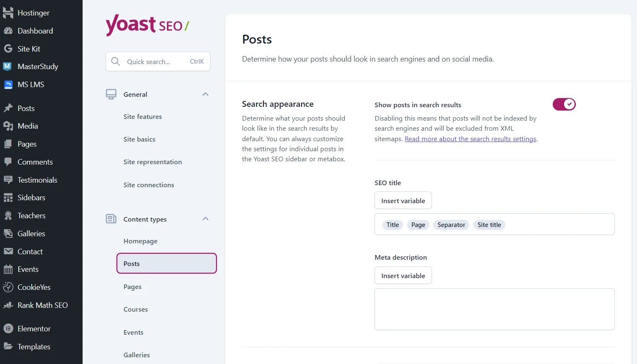Focus the Meta description text area
Screen dimensions: 637x364
494,309
